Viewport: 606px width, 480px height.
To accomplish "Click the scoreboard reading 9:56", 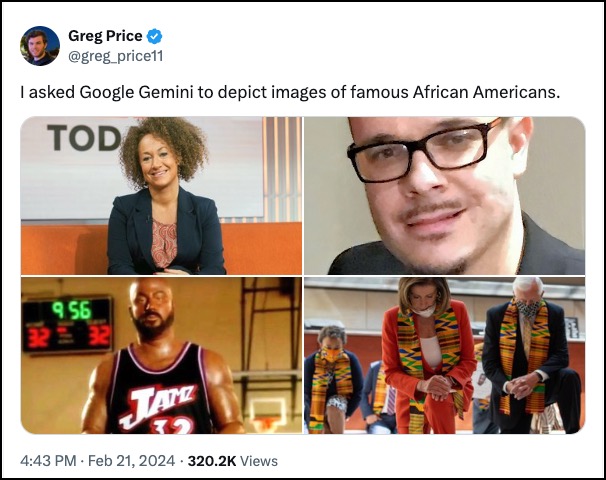I will click(67, 324).
